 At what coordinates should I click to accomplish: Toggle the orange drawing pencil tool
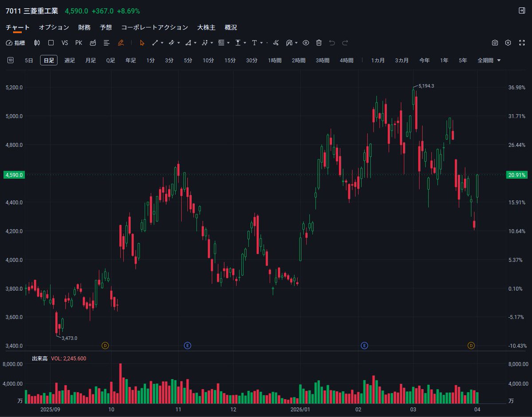coord(121,43)
